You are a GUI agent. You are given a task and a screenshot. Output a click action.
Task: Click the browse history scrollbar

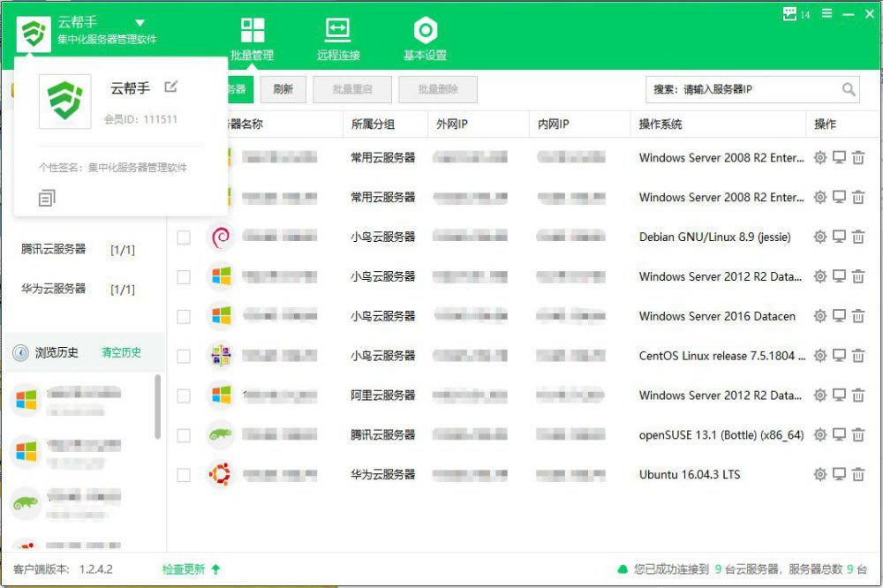(158, 407)
